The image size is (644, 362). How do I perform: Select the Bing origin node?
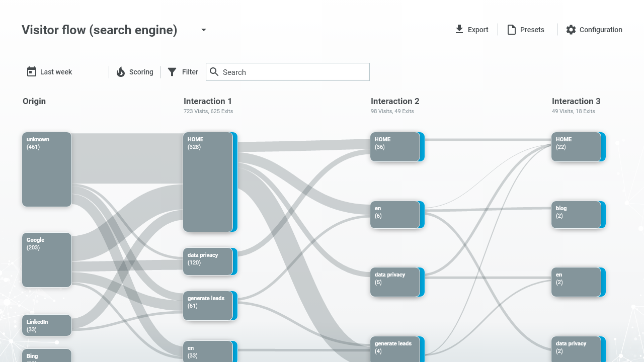click(x=47, y=355)
